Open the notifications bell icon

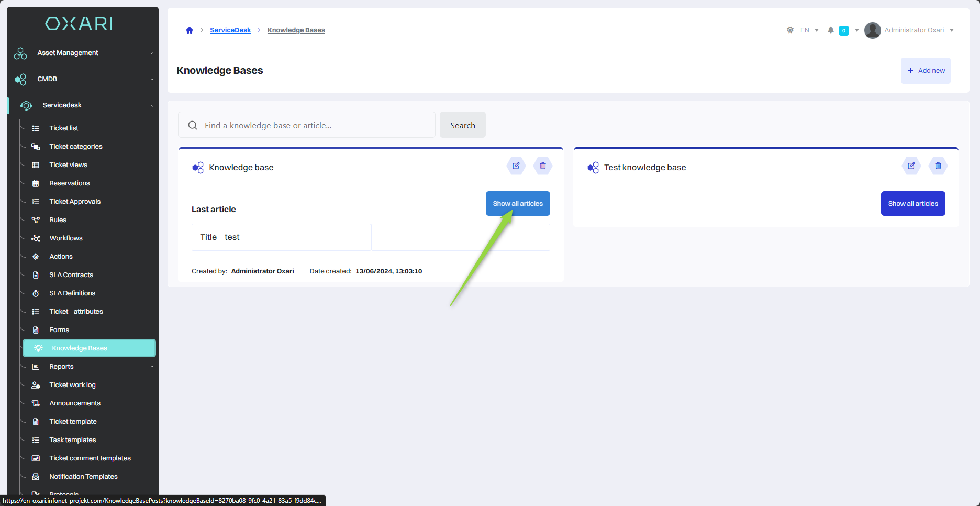(x=830, y=30)
